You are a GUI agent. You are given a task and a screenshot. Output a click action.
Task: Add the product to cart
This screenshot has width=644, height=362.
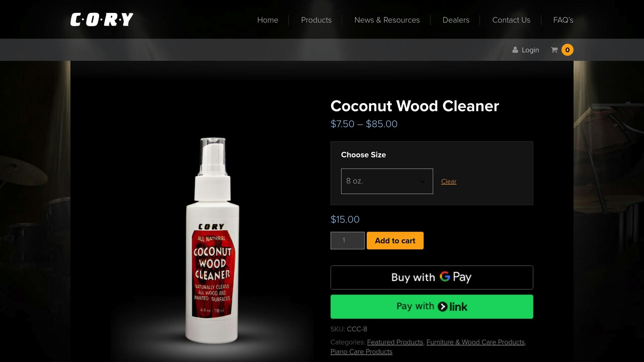[x=395, y=241]
